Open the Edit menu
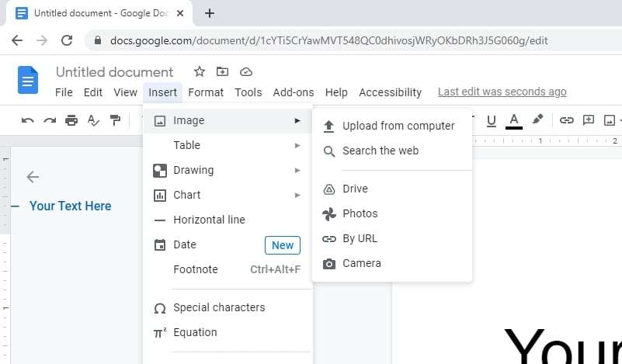The height and width of the screenshot is (364, 622). coord(93,92)
